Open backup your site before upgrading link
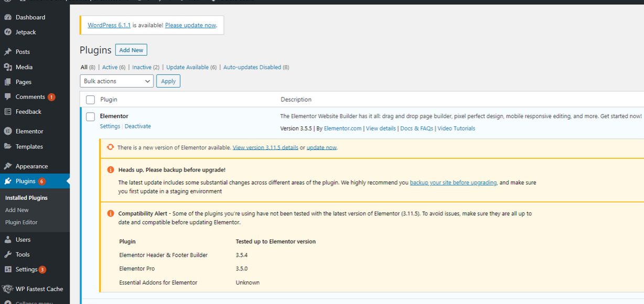644x304 pixels. tap(453, 183)
